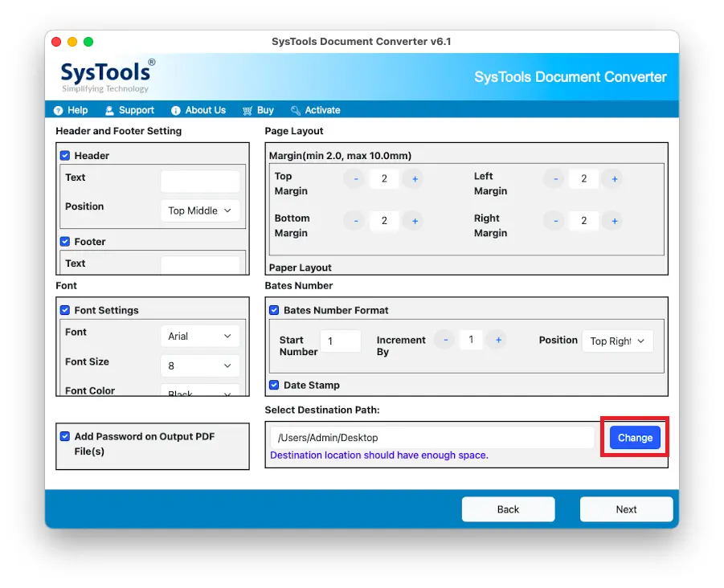Open the Support menu item
724x588 pixels.
[x=129, y=110]
